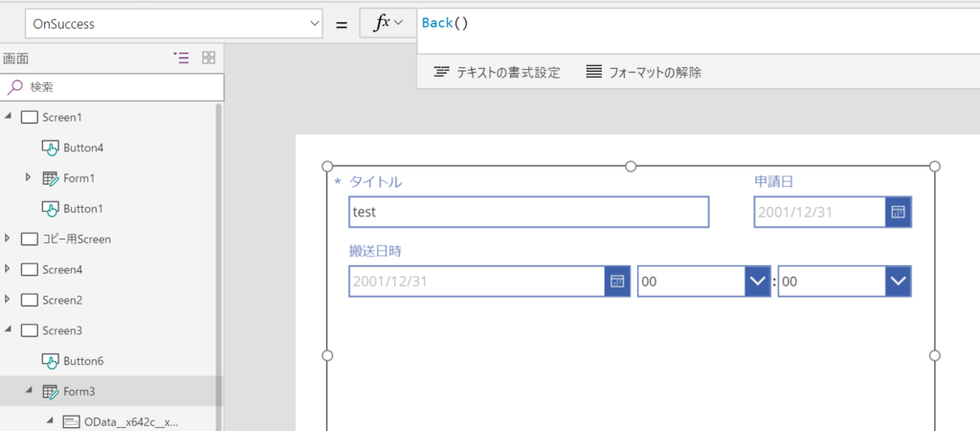The image size is (980, 431).
Task: Click the Button6 control icon
Action: [x=51, y=361]
